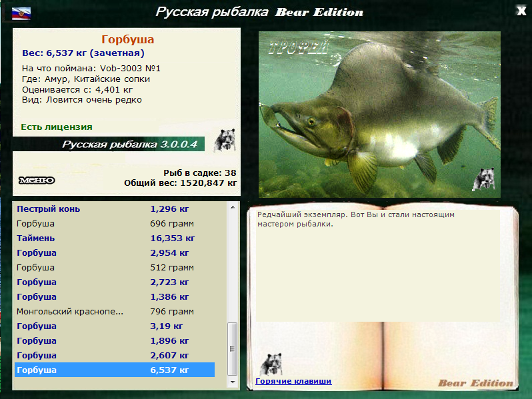Open the Горячие клавиши link
The image size is (532, 399).
tap(293, 381)
